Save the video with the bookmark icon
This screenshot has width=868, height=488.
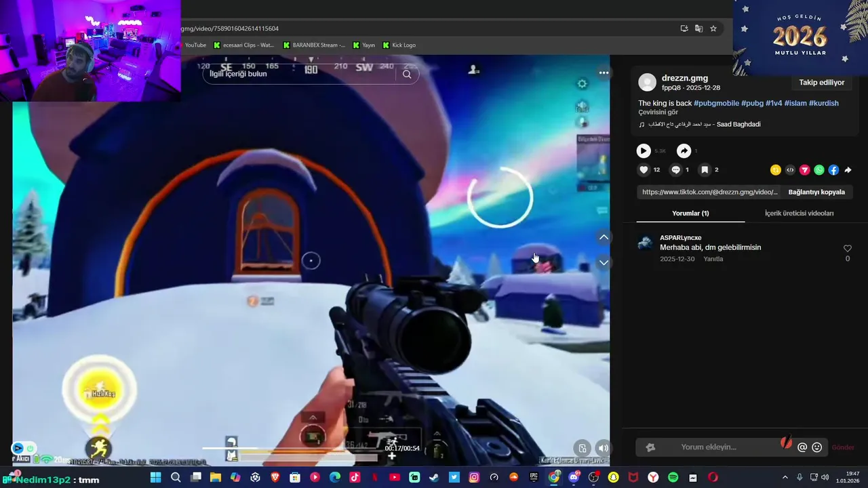point(705,170)
